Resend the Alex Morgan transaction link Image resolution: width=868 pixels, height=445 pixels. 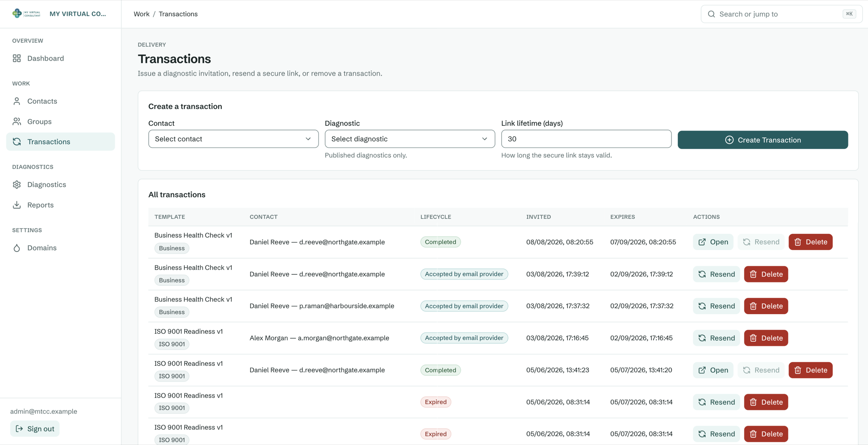tap(716, 338)
